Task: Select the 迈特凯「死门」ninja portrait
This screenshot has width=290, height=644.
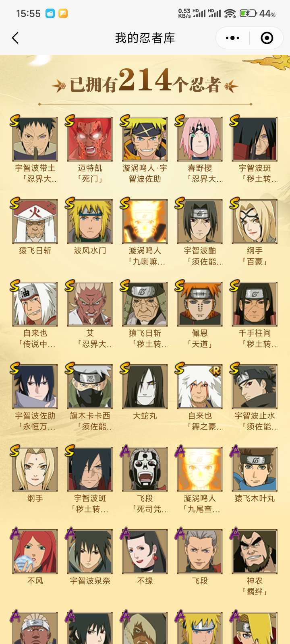Action: pyautogui.click(x=90, y=139)
